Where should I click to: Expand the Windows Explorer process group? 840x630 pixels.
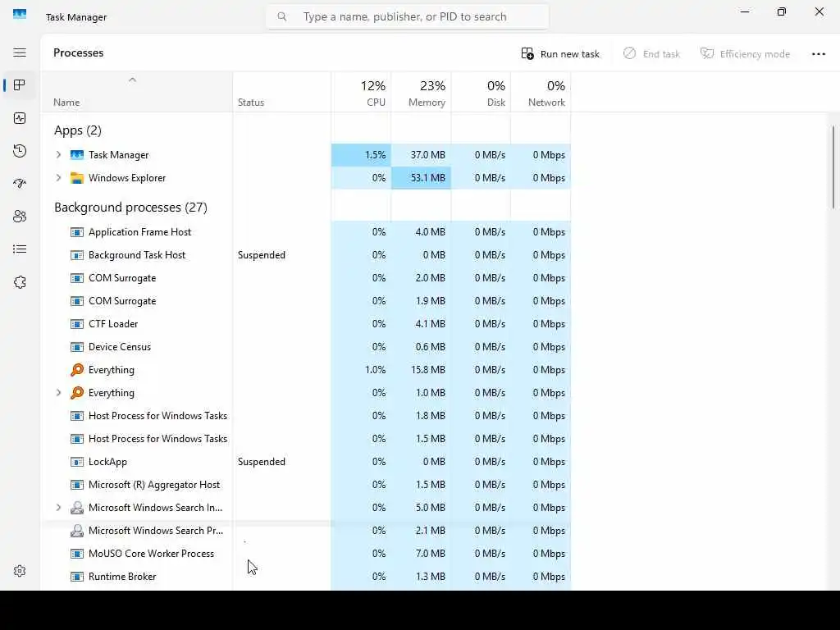(x=58, y=178)
